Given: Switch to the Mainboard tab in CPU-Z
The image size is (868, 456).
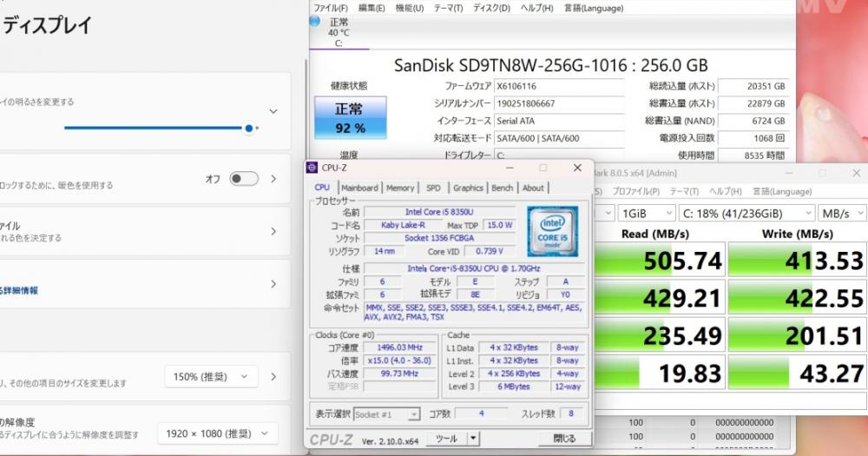Looking at the screenshot, I should [360, 188].
